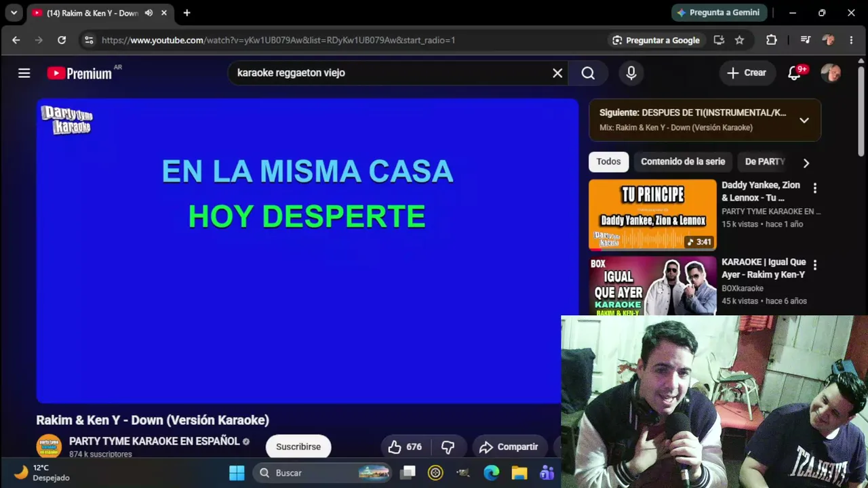Click Pregunta a Gemini button
The width and height of the screenshot is (868, 488).
pyautogui.click(x=719, y=13)
